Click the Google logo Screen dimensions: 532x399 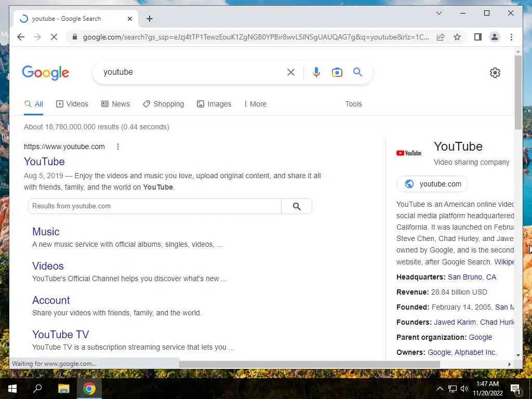point(46,73)
